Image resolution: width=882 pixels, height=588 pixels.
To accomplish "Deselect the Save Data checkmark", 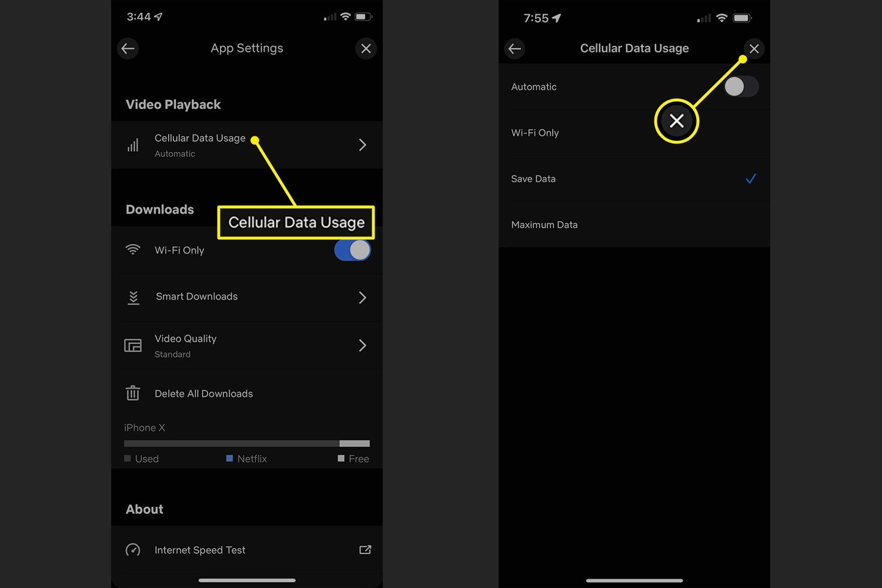I will click(750, 178).
